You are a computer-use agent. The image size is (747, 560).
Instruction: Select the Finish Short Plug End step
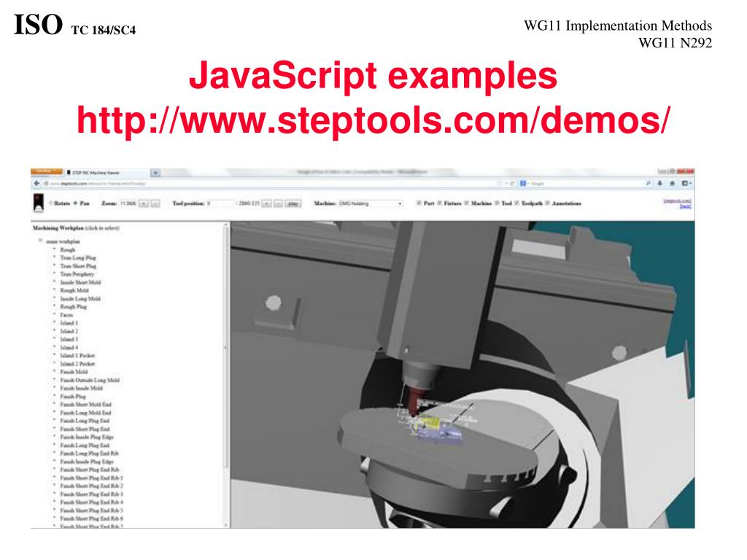click(x=85, y=429)
